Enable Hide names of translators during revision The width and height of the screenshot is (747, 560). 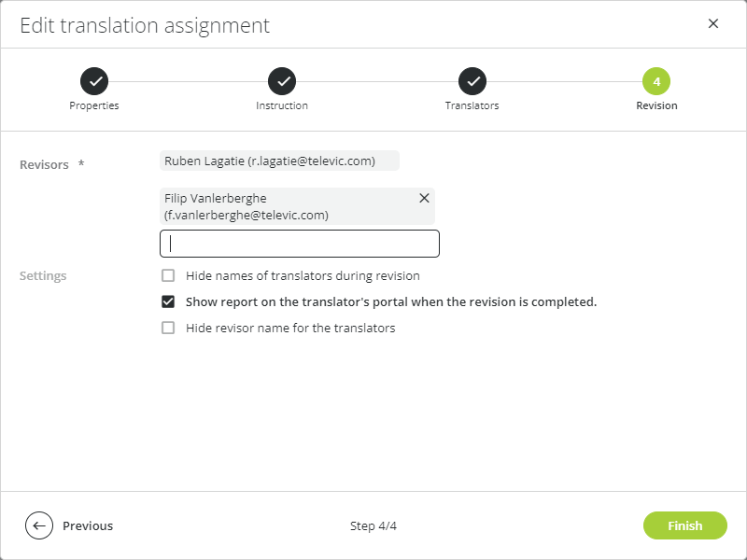(x=168, y=275)
